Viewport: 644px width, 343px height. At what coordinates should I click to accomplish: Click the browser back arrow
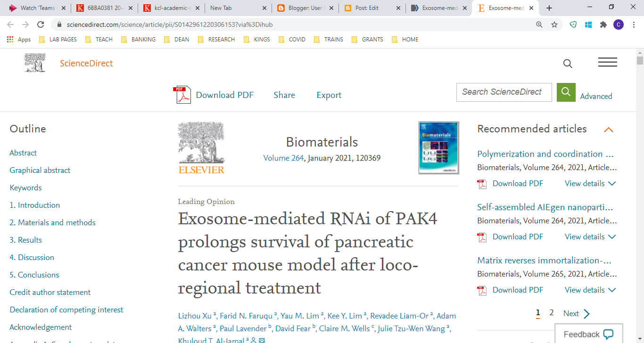click(10, 24)
